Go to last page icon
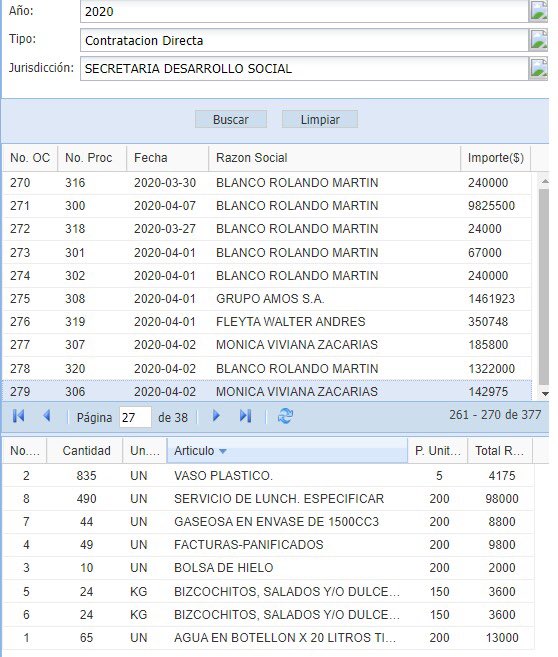Image resolution: width=558 pixels, height=657 pixels. pyautogui.click(x=245, y=416)
